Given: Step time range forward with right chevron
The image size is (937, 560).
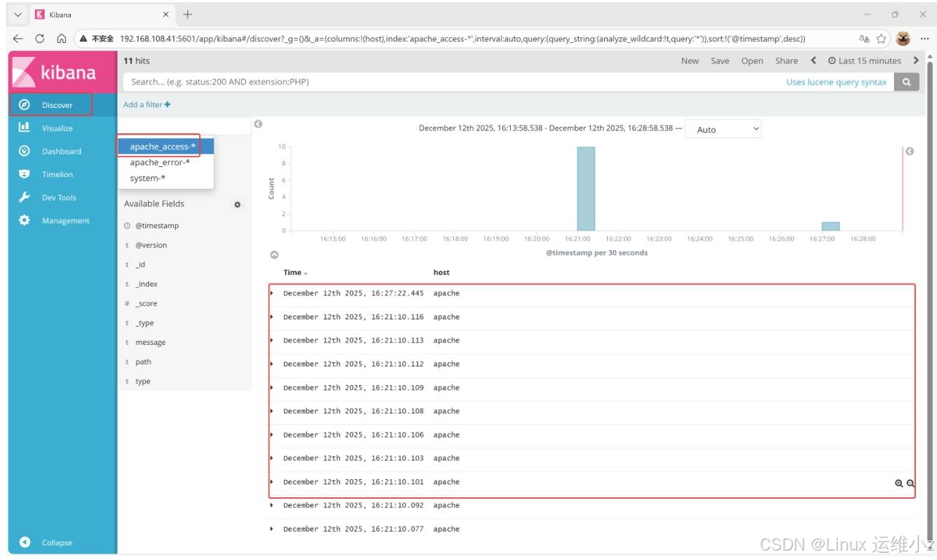Looking at the screenshot, I should tap(916, 61).
